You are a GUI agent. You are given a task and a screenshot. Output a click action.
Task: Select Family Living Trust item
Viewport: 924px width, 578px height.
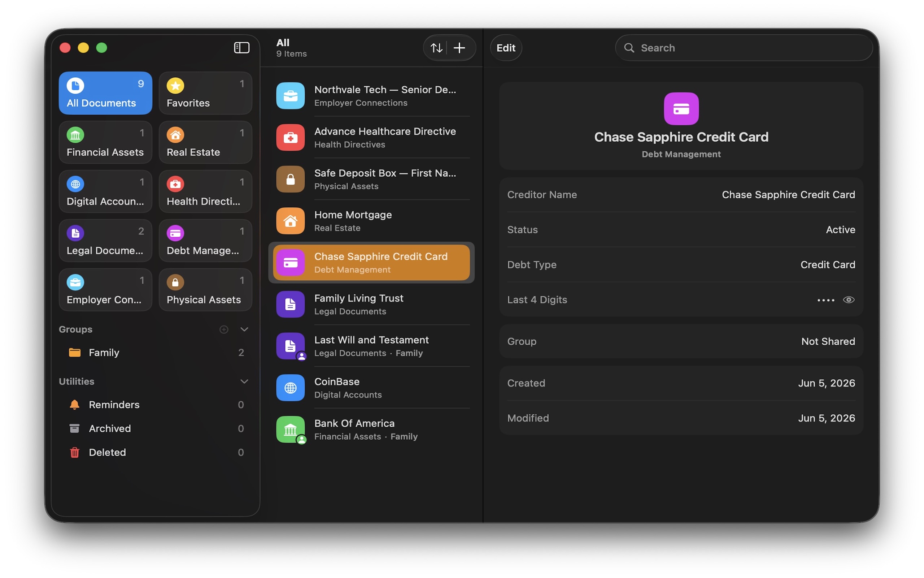coord(371,304)
